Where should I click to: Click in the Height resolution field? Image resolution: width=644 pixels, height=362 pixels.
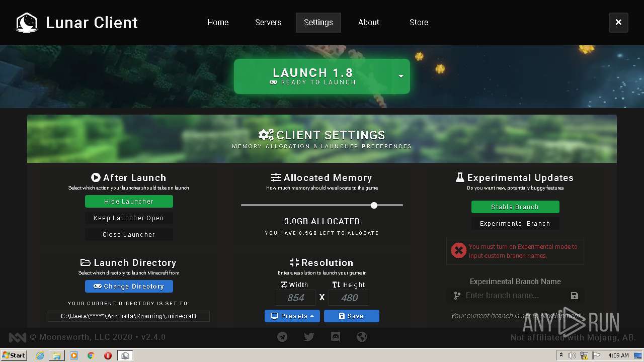pos(349,298)
